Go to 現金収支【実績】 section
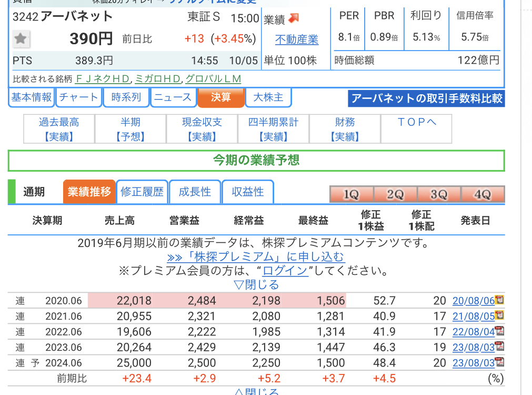Image resolution: width=532 pixels, height=395 pixels. pyautogui.click(x=202, y=129)
